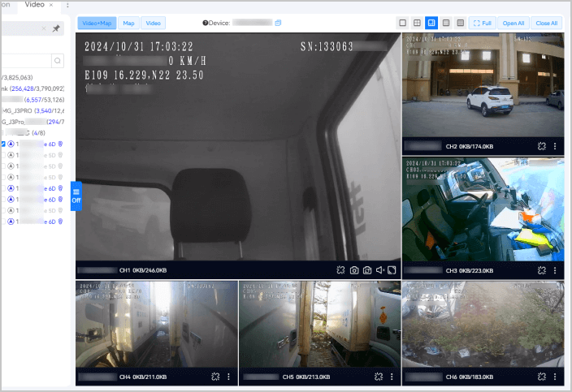Click the device search magnifier icon
Image resolution: width=572 pixels, height=392 pixels.
click(58, 60)
